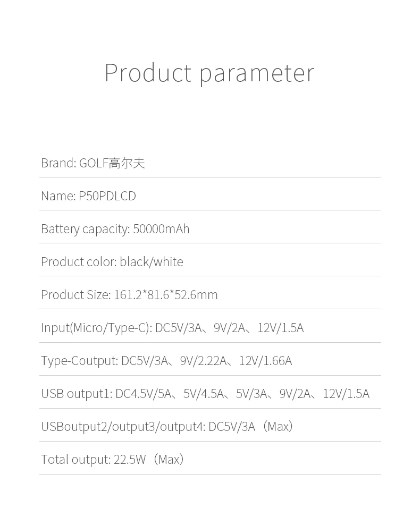
Task: Select the 22.5W total output value
Action: (x=130, y=460)
